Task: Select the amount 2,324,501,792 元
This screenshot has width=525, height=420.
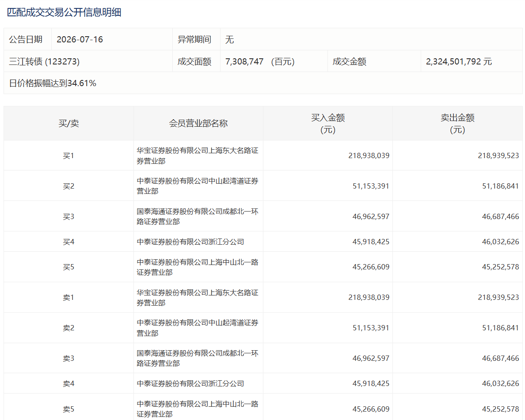Action: click(x=459, y=61)
